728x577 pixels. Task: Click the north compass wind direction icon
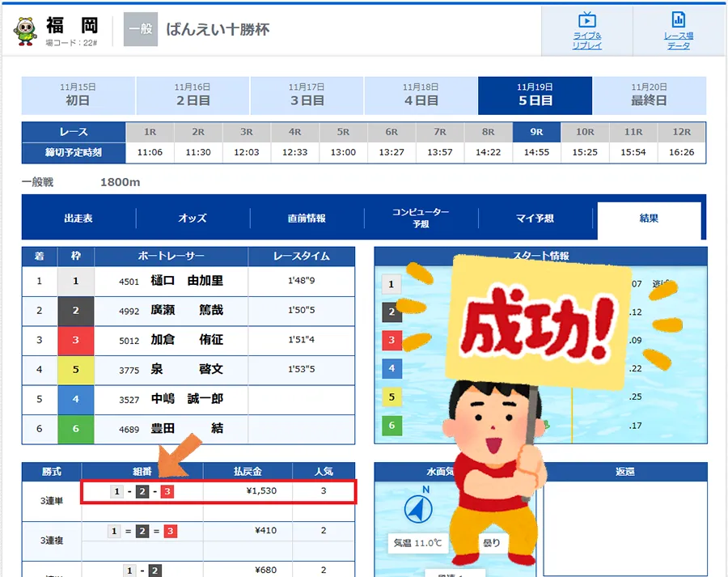pyautogui.click(x=418, y=510)
